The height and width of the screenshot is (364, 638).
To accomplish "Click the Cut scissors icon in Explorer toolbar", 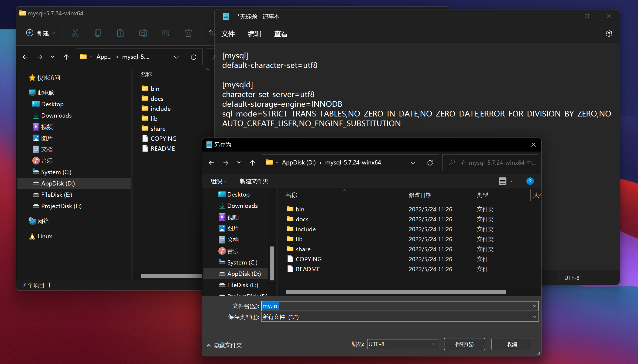I will 75,33.
